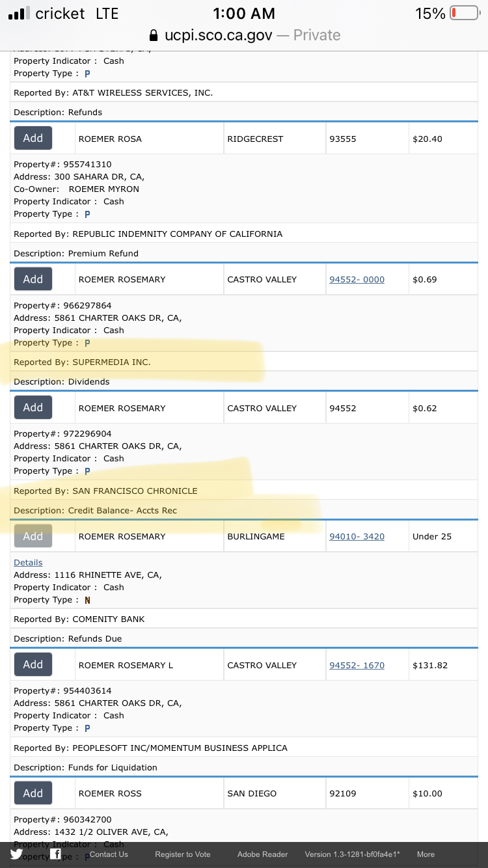Open ZIP link 94552-1670
The height and width of the screenshot is (868, 488).
click(357, 665)
